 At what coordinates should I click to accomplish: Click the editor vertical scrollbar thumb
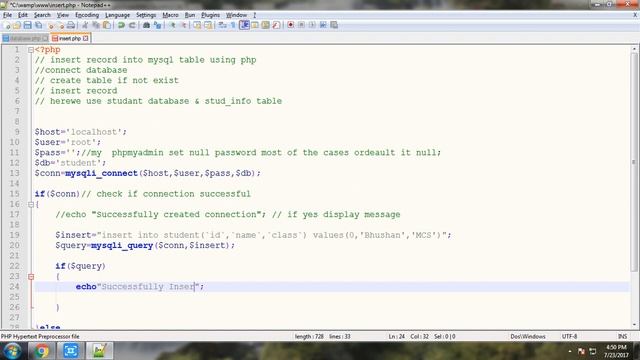click(634, 162)
